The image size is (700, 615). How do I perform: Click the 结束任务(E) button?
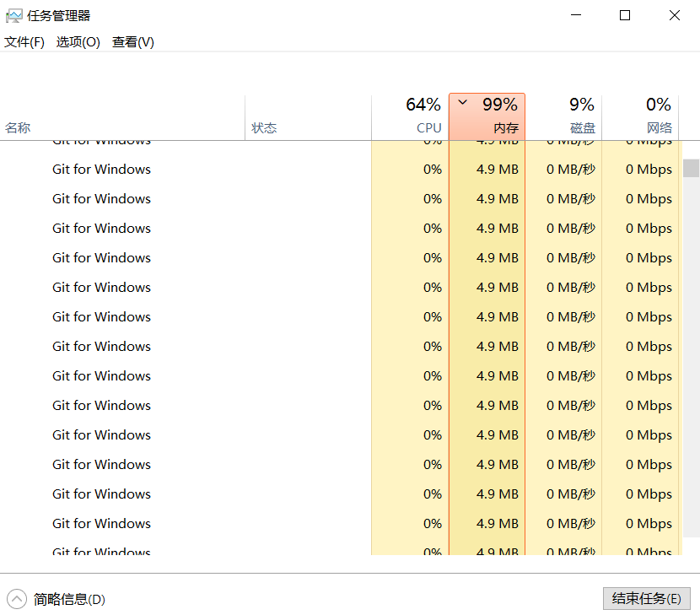coord(646,598)
